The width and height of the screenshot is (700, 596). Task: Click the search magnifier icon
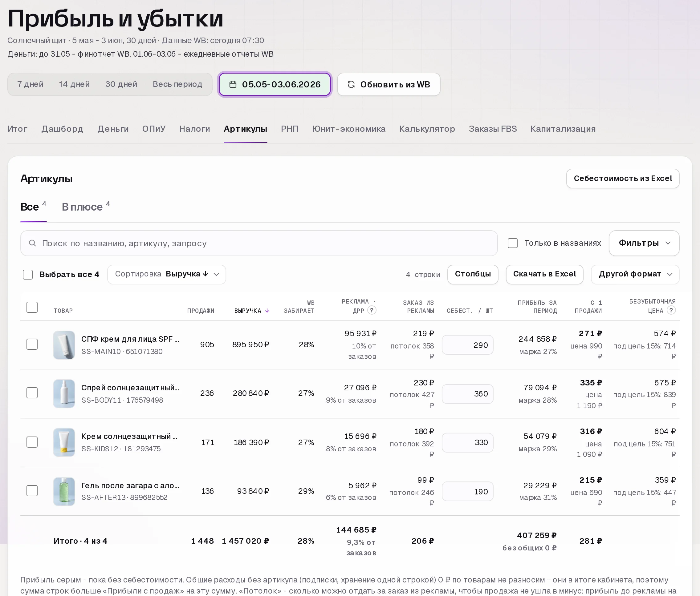[x=32, y=243]
